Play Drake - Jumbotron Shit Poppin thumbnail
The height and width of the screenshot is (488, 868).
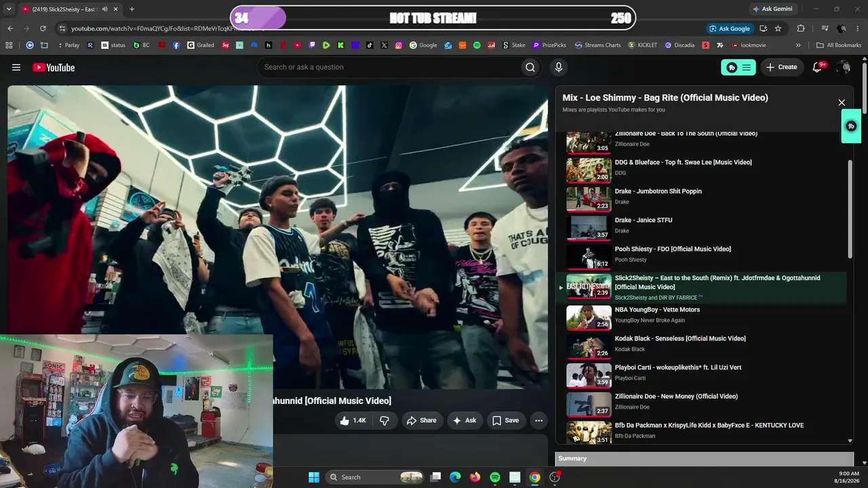click(x=589, y=199)
